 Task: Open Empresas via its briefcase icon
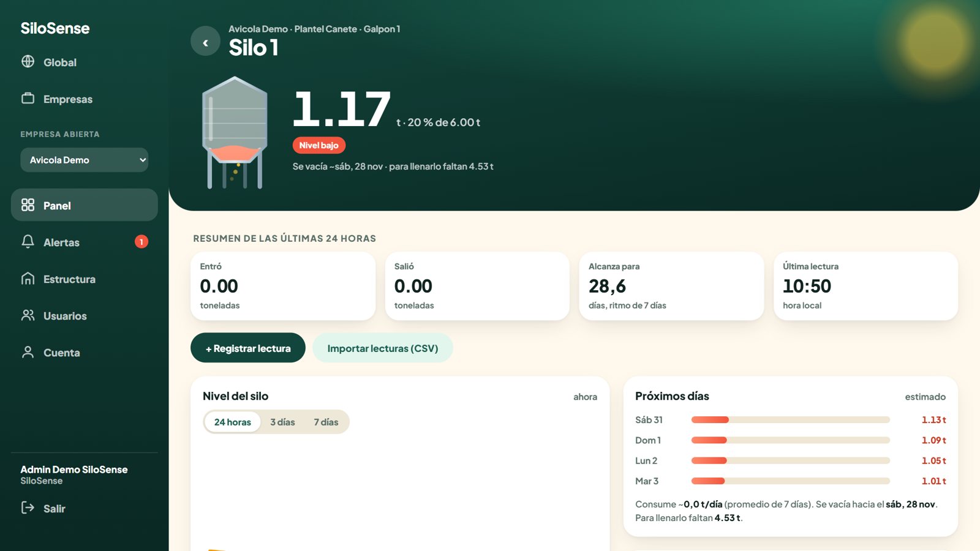click(28, 98)
